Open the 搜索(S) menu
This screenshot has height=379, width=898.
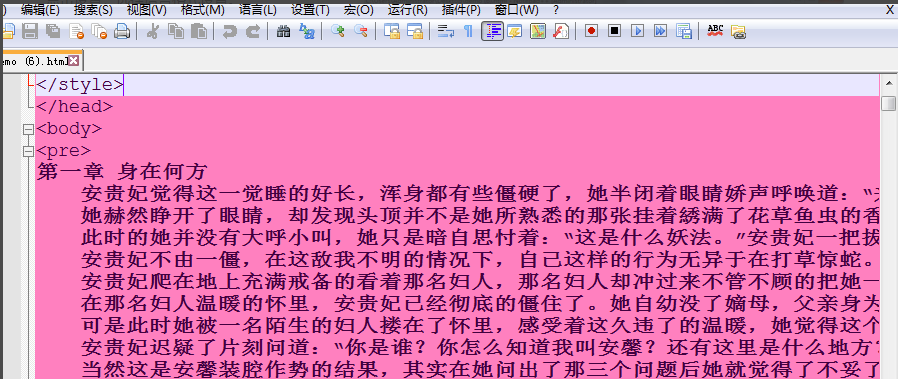tap(93, 10)
